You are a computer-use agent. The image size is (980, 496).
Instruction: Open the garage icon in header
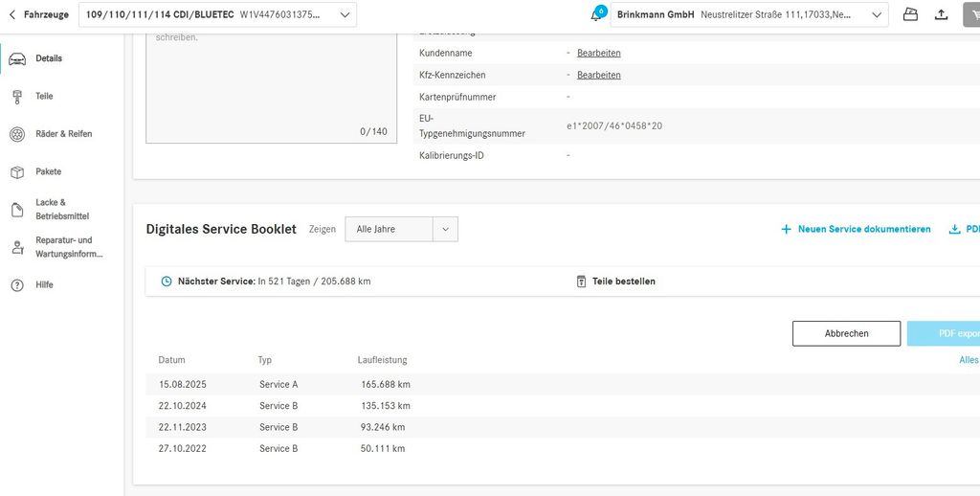pyautogui.click(x=910, y=14)
